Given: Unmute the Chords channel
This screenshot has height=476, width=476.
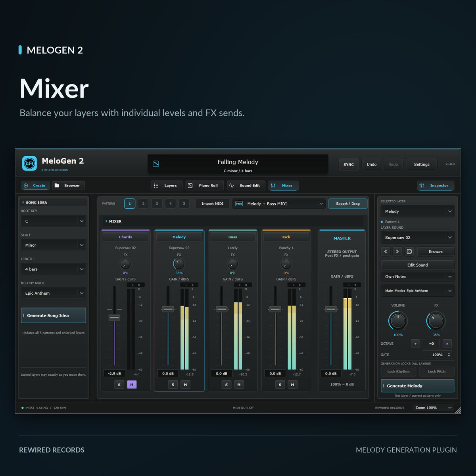Looking at the screenshot, I should point(132,384).
